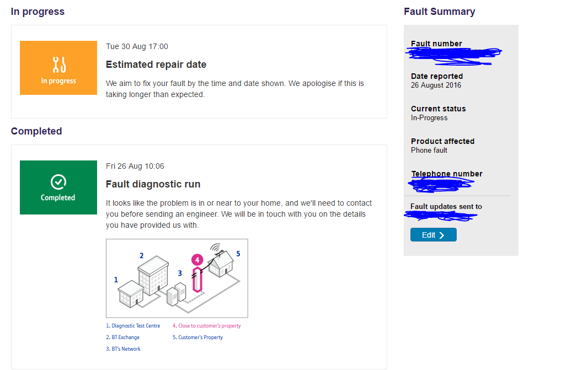Click the orange In progress status tile
Image resolution: width=588 pixels, height=370 pixels.
58,68
